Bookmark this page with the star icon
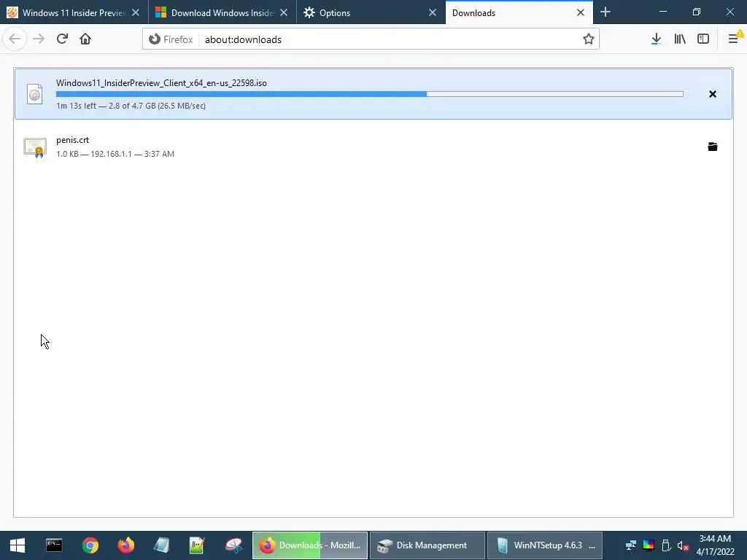 click(589, 39)
